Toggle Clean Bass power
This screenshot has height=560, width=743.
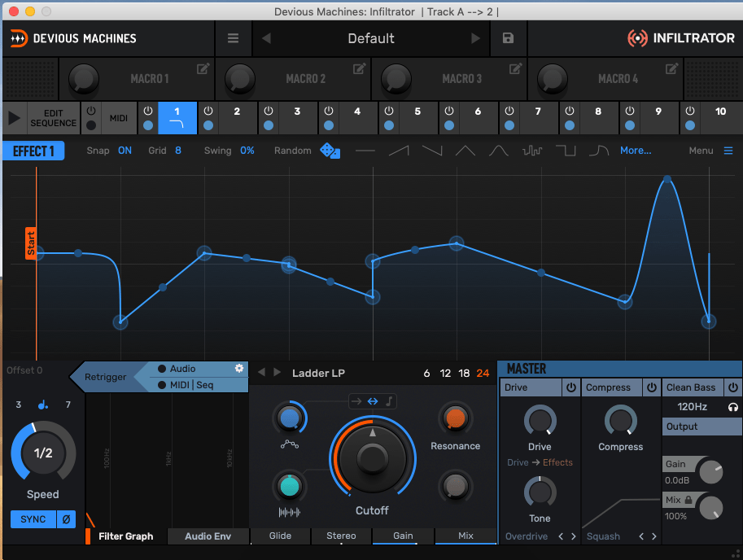click(733, 387)
